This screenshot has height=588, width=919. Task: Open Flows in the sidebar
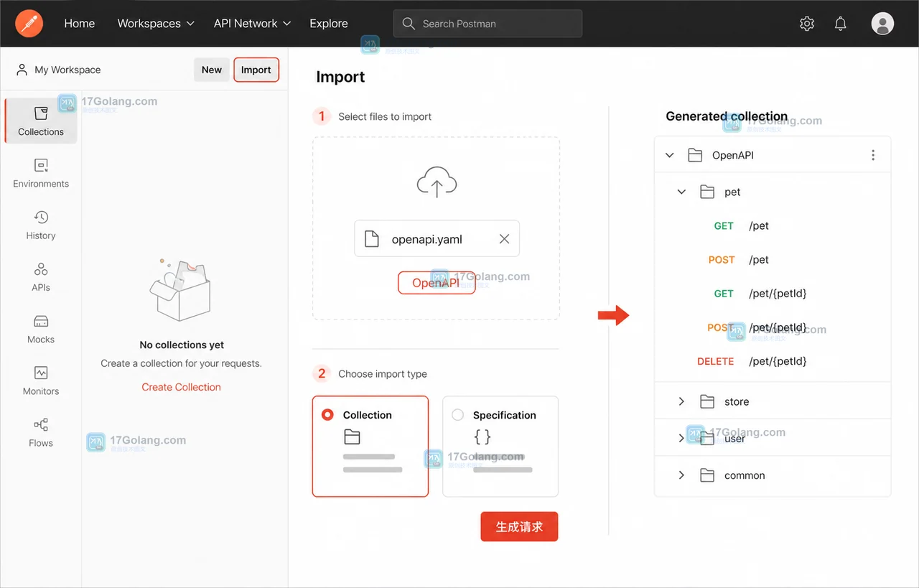pos(41,433)
